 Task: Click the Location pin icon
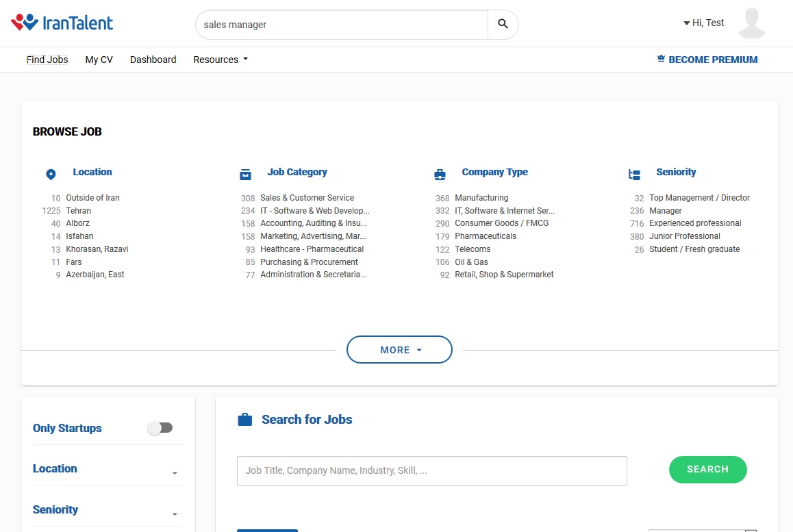coord(51,175)
